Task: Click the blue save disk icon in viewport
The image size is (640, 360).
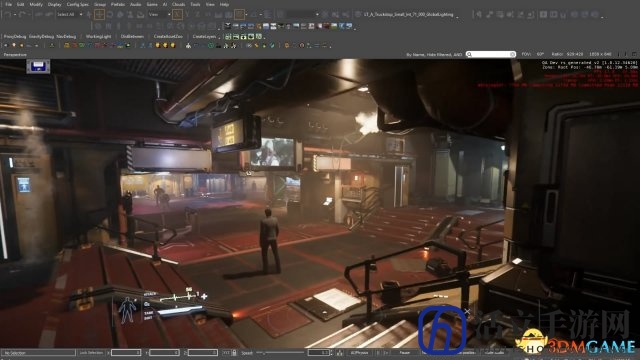Action: click(x=38, y=66)
